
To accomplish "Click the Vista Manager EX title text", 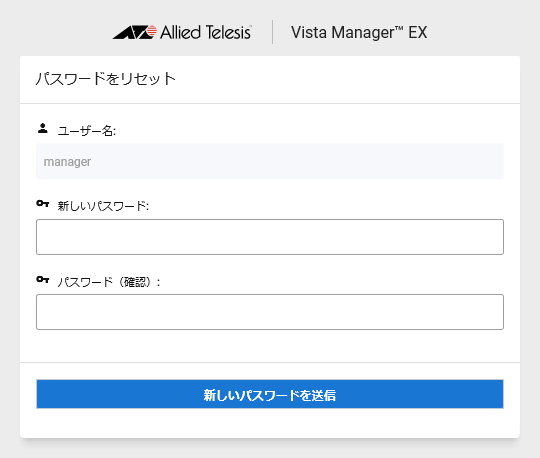I will [x=359, y=33].
